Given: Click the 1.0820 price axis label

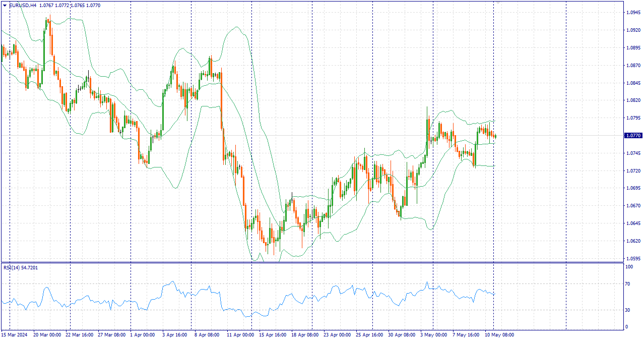Looking at the screenshot, I should 633,100.
